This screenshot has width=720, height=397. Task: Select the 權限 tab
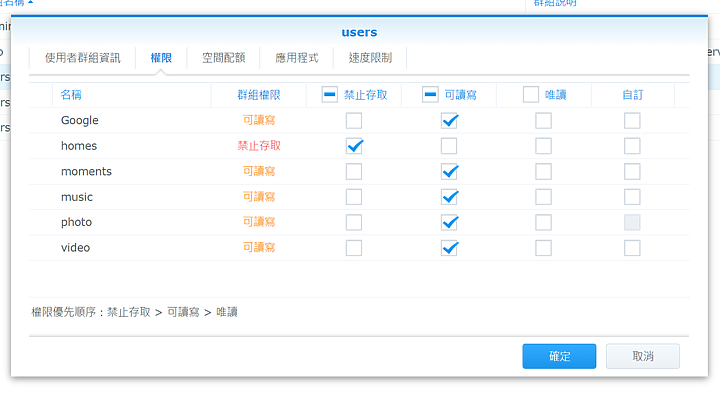(161, 58)
